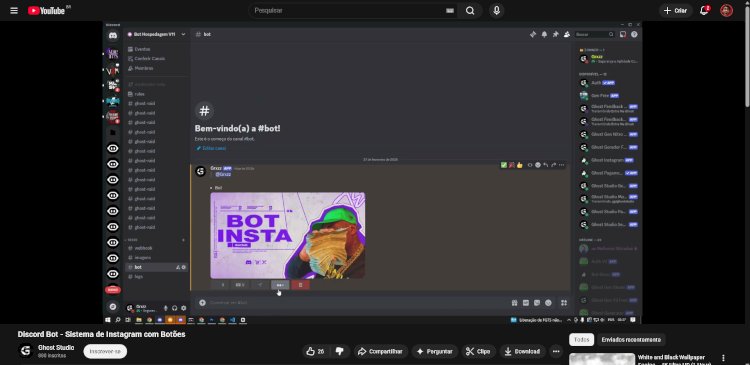Start voice search with microphone icon

(x=496, y=11)
